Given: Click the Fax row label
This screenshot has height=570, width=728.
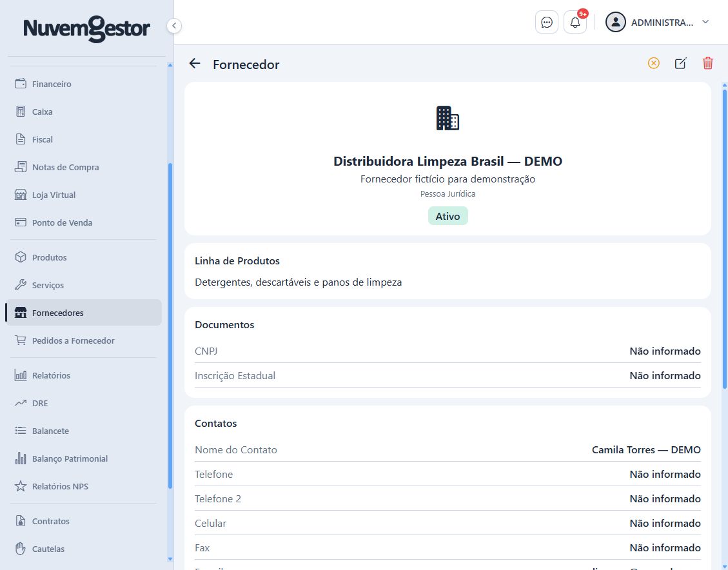Looking at the screenshot, I should click(202, 547).
